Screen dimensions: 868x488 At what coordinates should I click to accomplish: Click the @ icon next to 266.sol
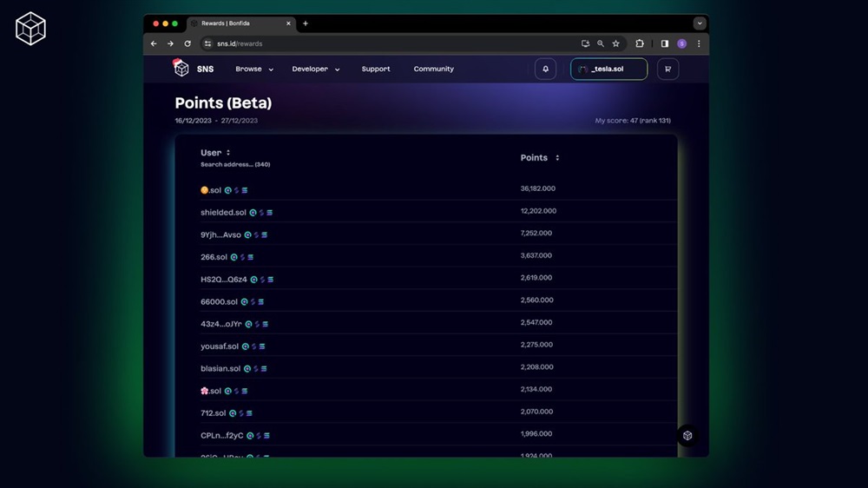click(x=234, y=257)
